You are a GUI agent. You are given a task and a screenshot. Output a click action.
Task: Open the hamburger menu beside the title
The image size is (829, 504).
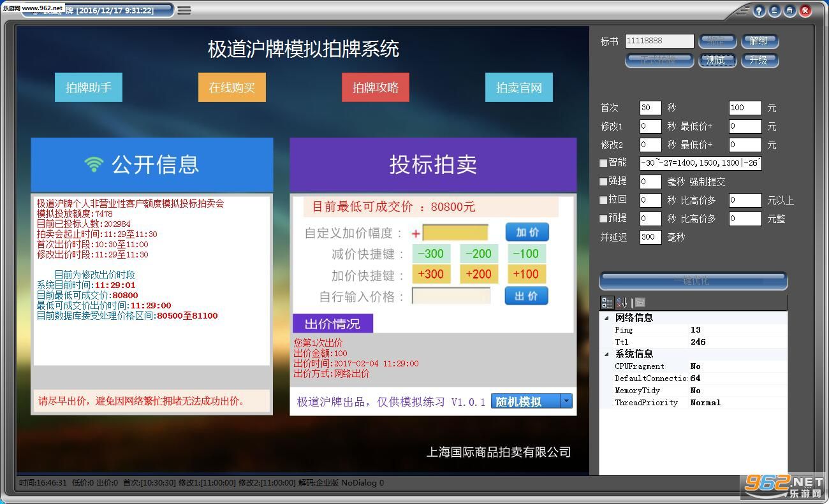(184, 10)
